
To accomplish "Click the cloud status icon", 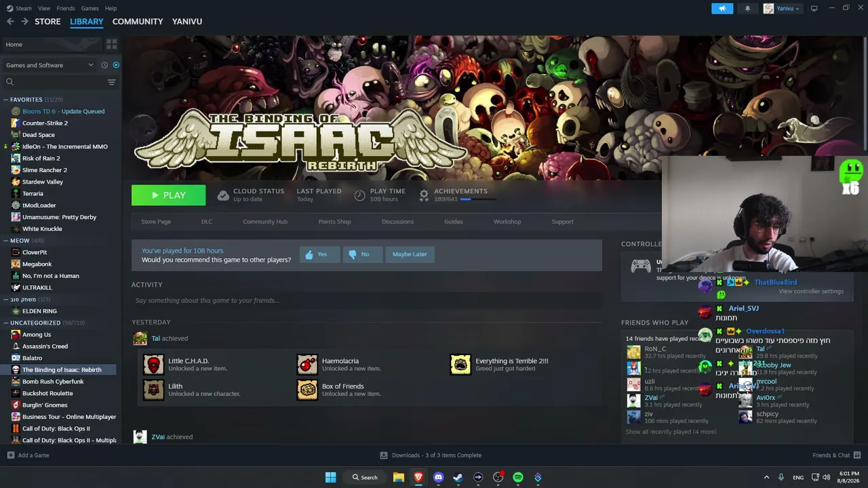I will 223,195.
